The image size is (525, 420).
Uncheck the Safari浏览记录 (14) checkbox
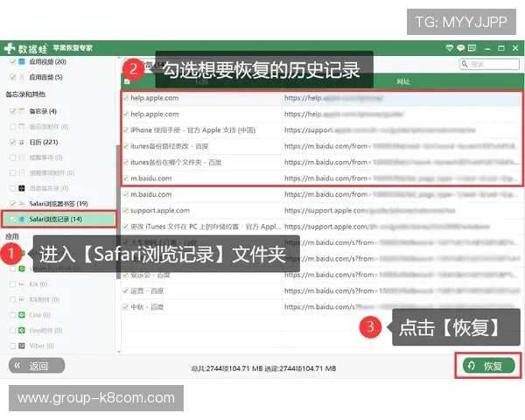click(13, 219)
